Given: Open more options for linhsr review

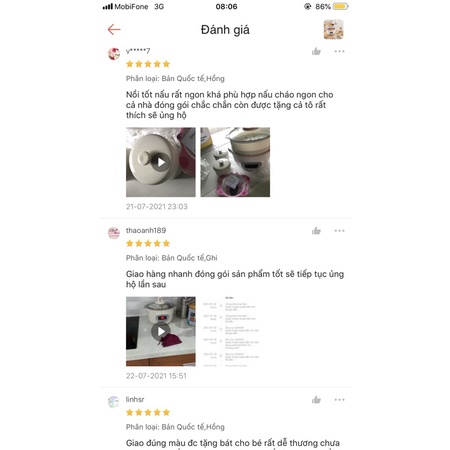Looking at the screenshot, I should pyautogui.click(x=339, y=400).
